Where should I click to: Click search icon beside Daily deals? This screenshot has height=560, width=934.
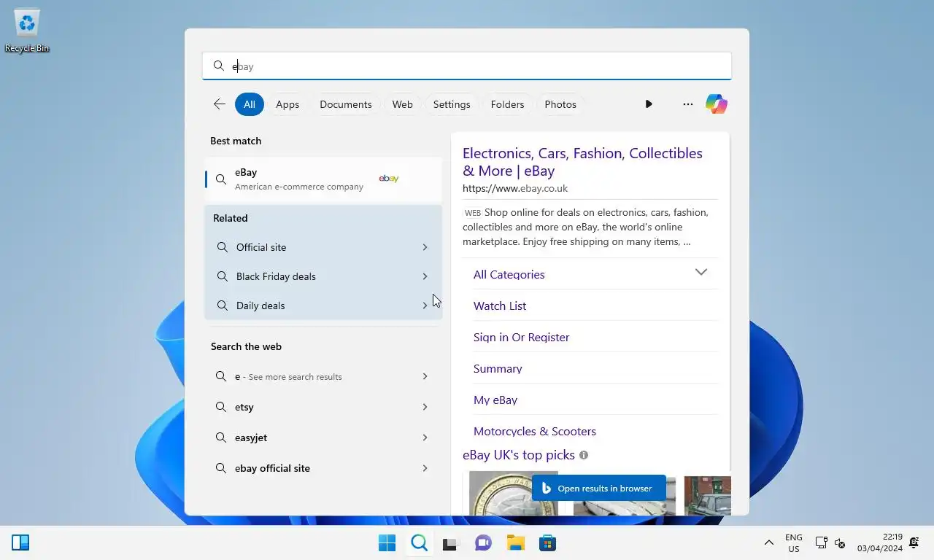click(x=223, y=306)
